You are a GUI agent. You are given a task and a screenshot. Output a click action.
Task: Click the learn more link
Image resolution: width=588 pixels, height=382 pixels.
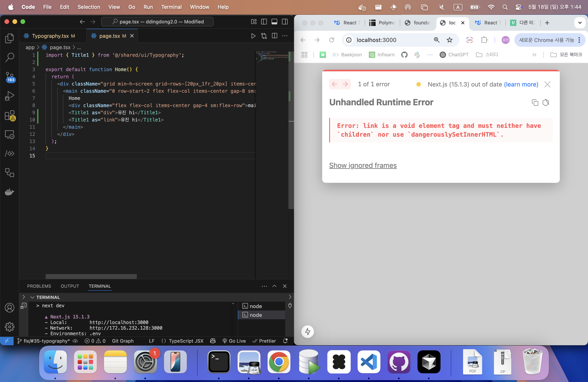tap(521, 84)
